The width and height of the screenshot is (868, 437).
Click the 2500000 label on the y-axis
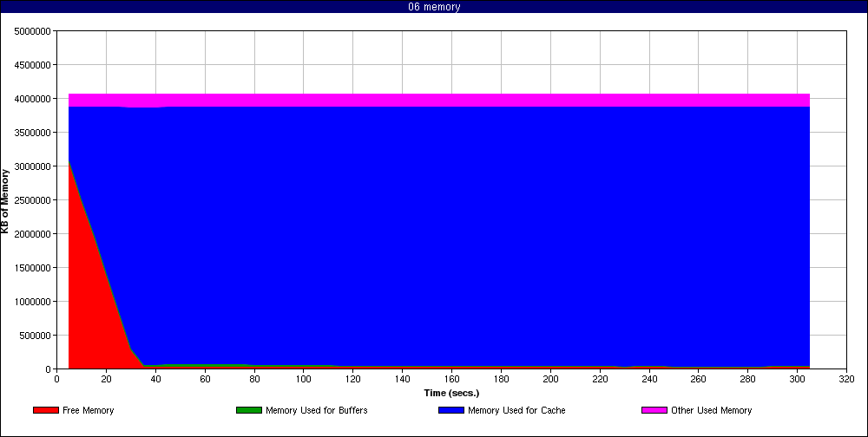tap(32, 200)
